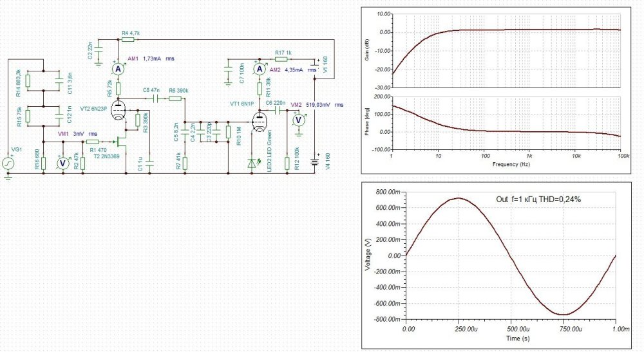Click the Frequency (Hz) axis label
644x352 pixels.
click(x=510, y=165)
